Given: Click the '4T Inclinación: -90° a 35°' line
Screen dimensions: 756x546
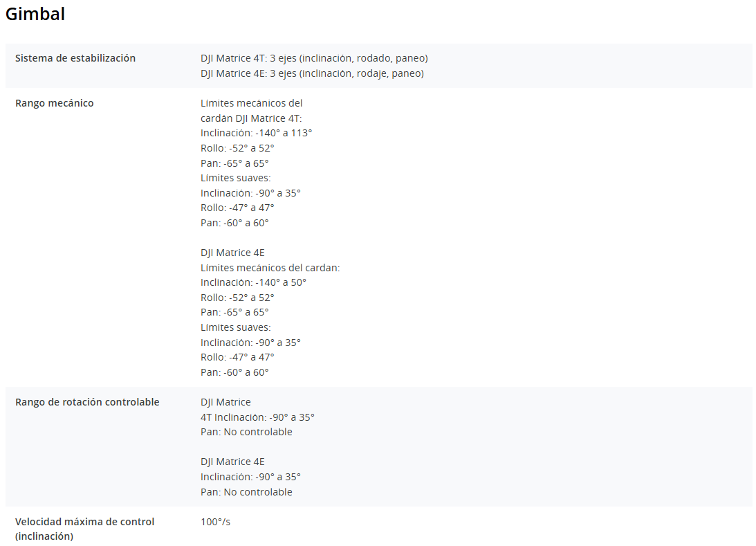Looking at the screenshot, I should click(257, 417).
